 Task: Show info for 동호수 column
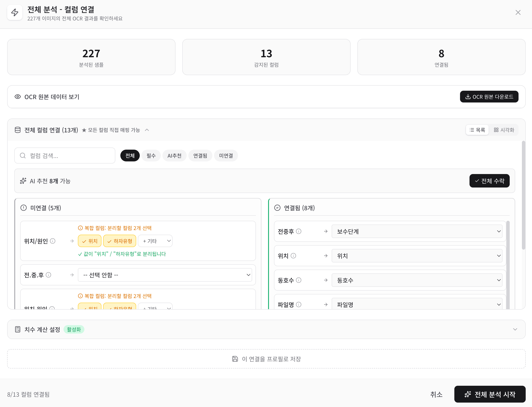(x=299, y=280)
